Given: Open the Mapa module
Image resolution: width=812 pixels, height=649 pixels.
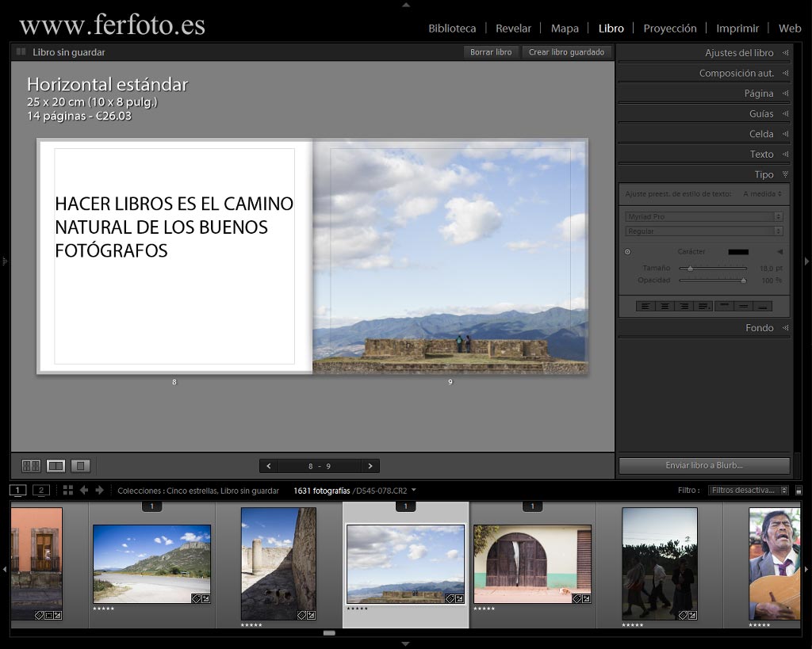Looking at the screenshot, I should coord(565,29).
